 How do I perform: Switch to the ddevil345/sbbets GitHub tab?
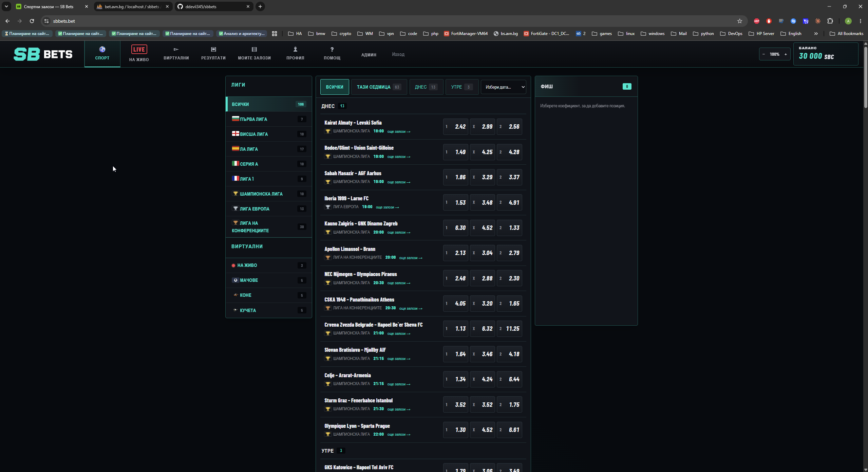(x=214, y=6)
